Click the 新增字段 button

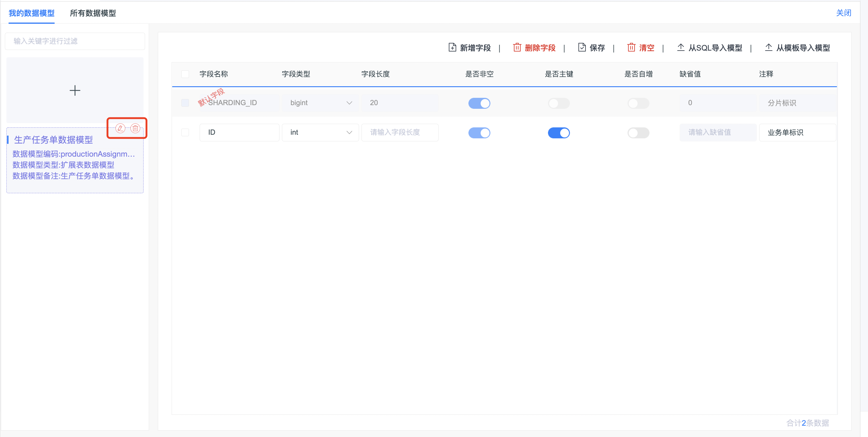tap(469, 48)
